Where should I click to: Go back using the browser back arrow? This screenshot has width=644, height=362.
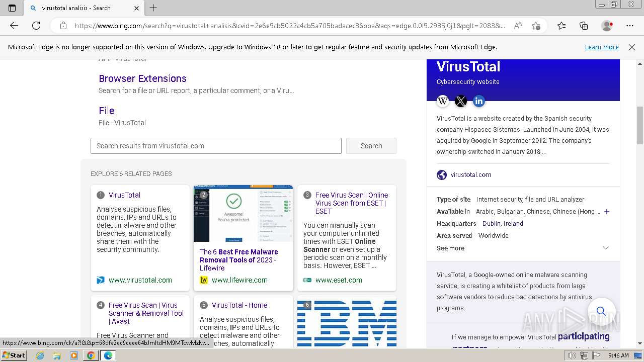coord(14,26)
